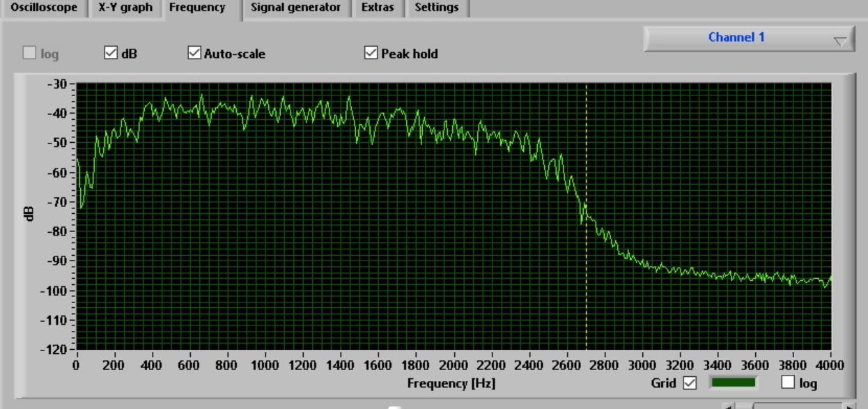Uncheck the Peak hold checkbox
Viewport: 868px width, 409px height.
coord(371,53)
